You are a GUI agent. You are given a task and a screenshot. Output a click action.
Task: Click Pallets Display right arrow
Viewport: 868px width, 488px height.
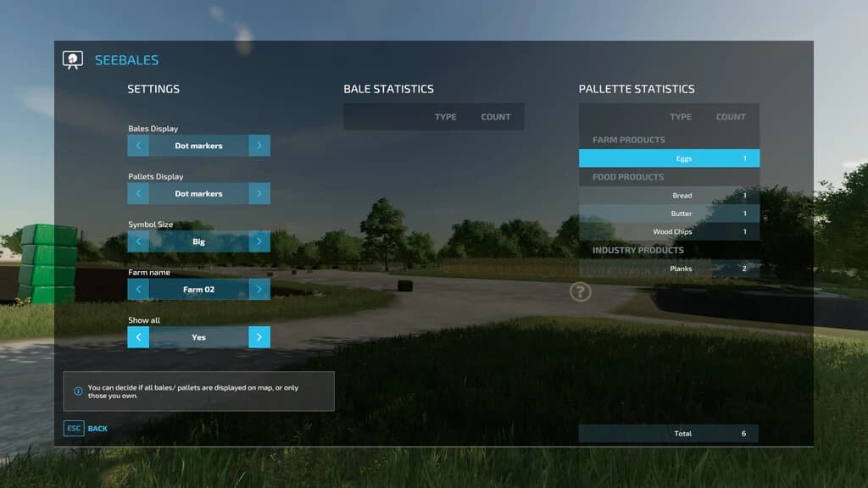click(259, 194)
